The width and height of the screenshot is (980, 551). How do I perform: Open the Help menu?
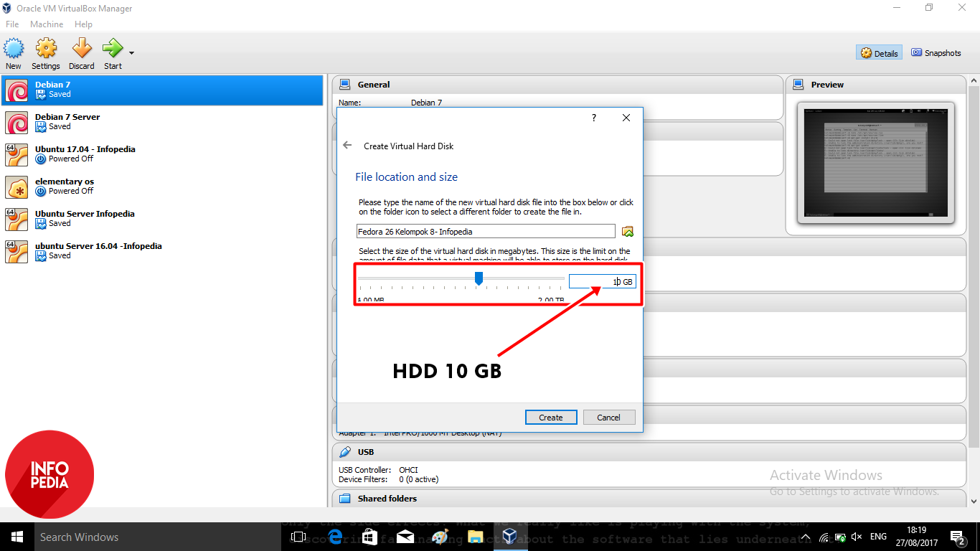click(83, 24)
